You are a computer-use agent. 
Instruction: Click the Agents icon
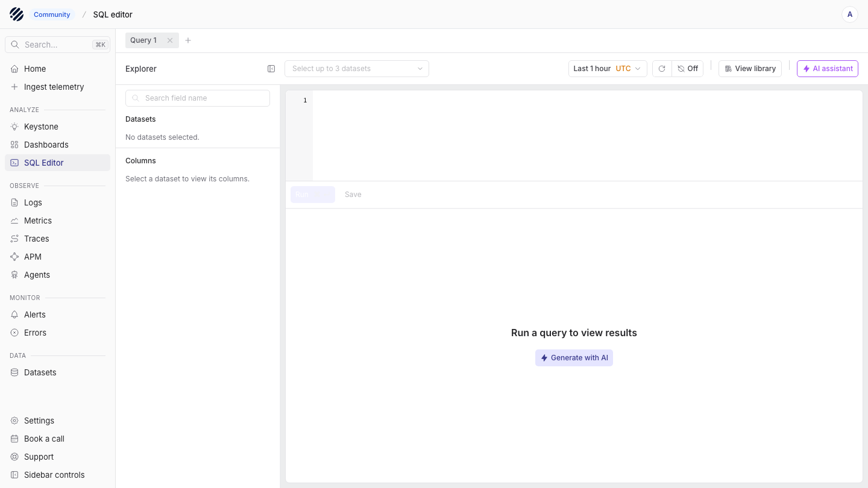pyautogui.click(x=14, y=275)
